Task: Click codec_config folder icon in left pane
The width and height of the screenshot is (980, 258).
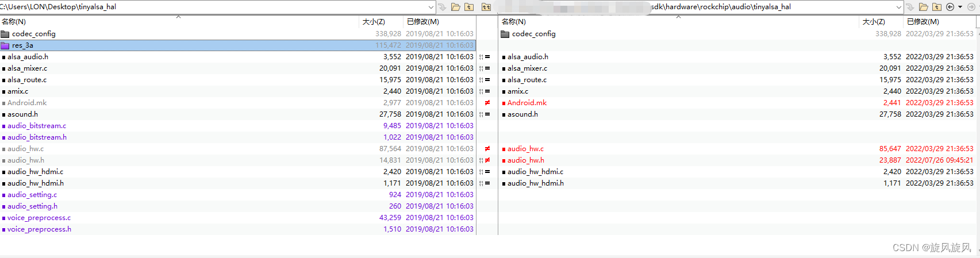Action: tap(5, 34)
